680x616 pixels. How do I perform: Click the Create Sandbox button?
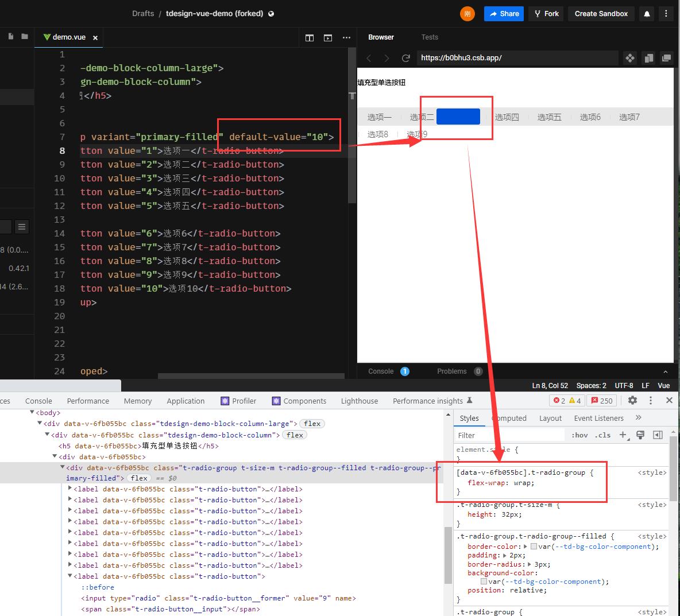coord(601,13)
